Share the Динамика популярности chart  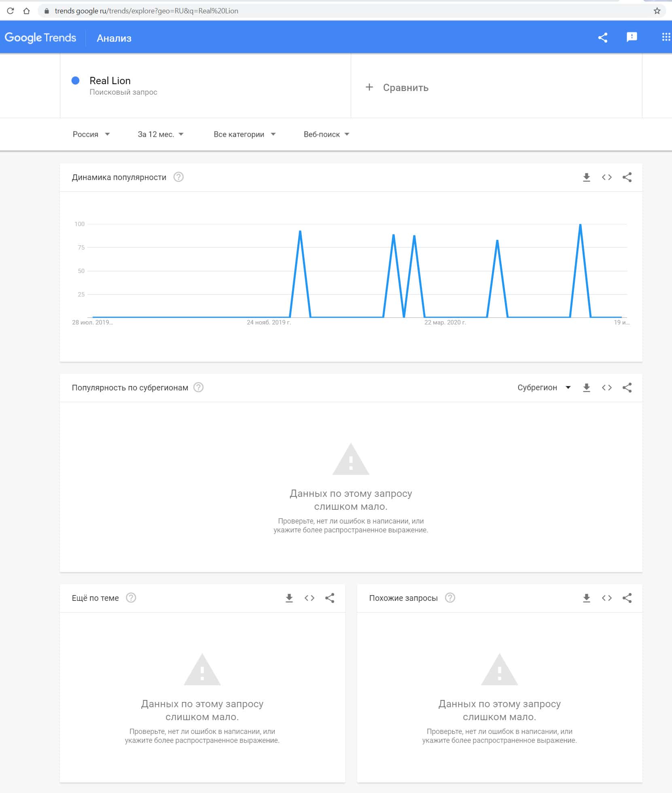point(627,177)
